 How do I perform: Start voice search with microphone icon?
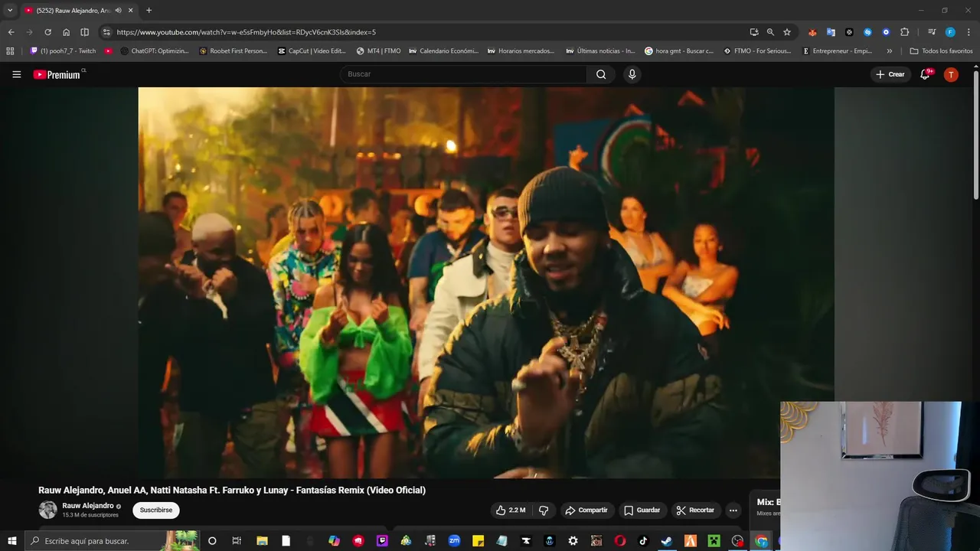pyautogui.click(x=632, y=74)
